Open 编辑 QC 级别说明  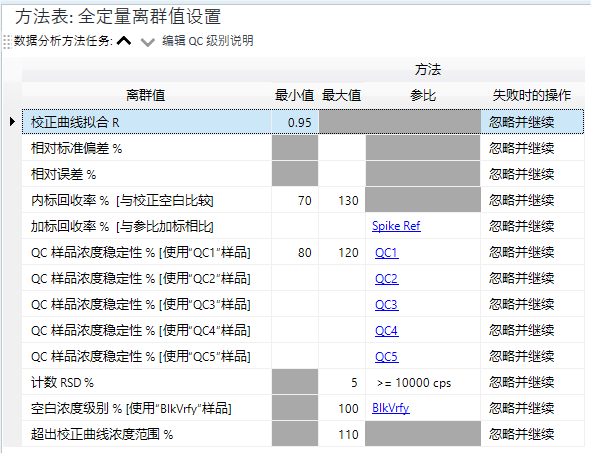[x=208, y=41]
